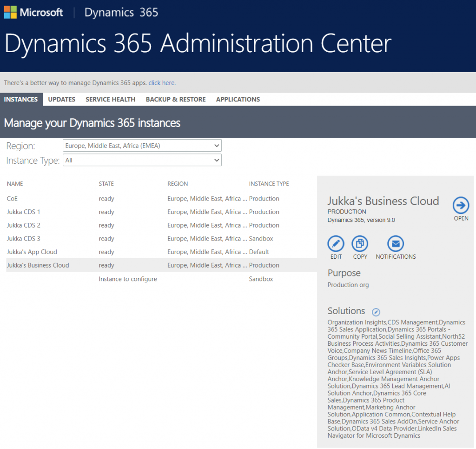Select the Jukka CDS 3 sandbox instance
476x449 pixels.
161,239
